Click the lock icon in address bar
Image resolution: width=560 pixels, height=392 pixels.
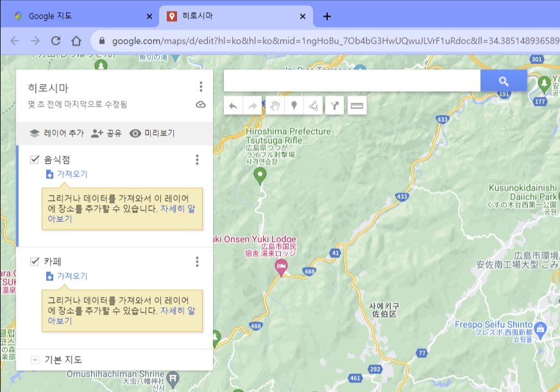click(x=102, y=40)
